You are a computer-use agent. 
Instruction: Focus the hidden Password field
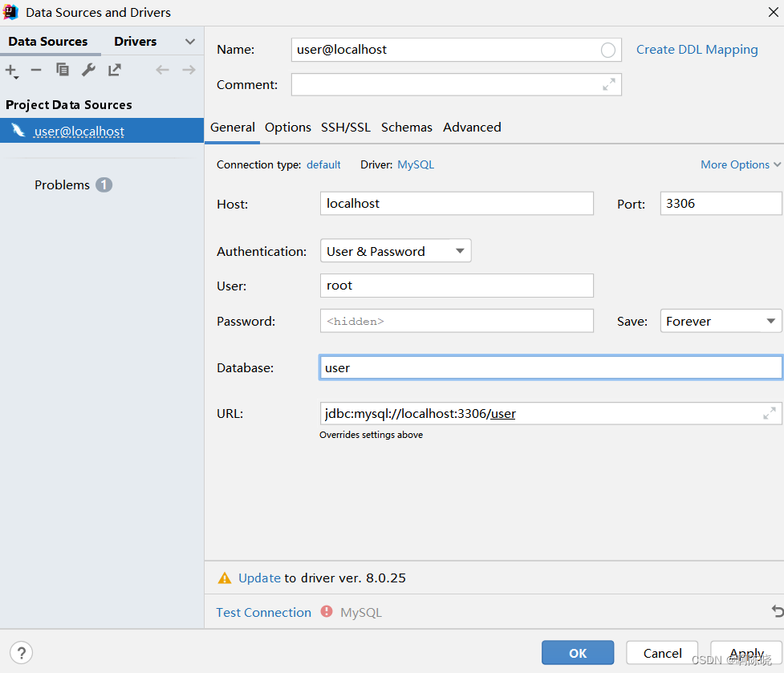coord(457,321)
